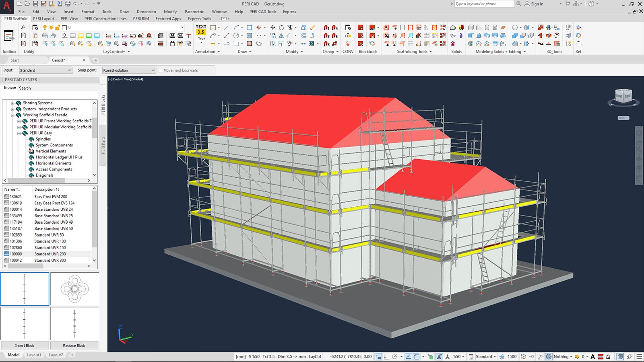Select the Line tool in Draw panel
This screenshot has height=362, width=644.
pyautogui.click(x=227, y=28)
